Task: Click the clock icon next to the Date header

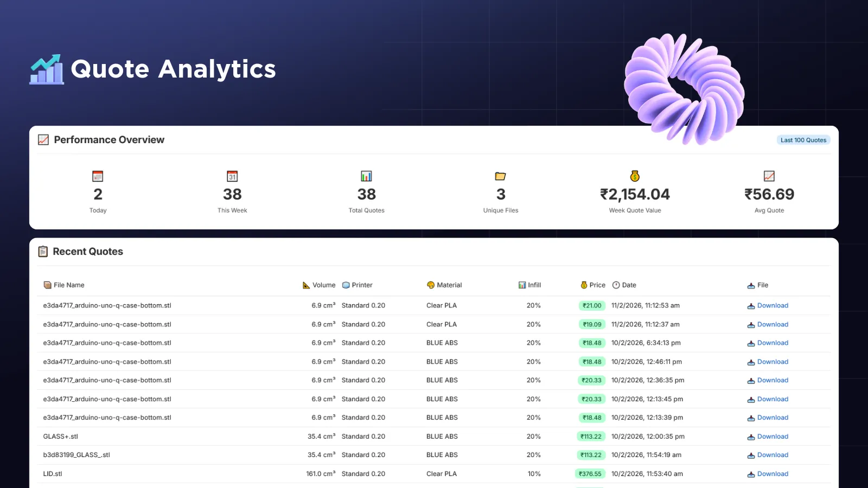Action: tap(617, 285)
